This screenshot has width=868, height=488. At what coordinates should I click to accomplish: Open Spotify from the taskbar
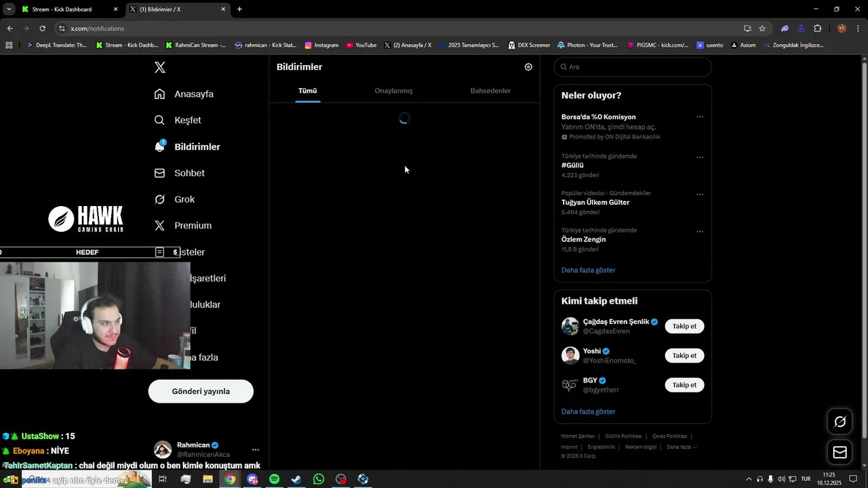pos(274,479)
